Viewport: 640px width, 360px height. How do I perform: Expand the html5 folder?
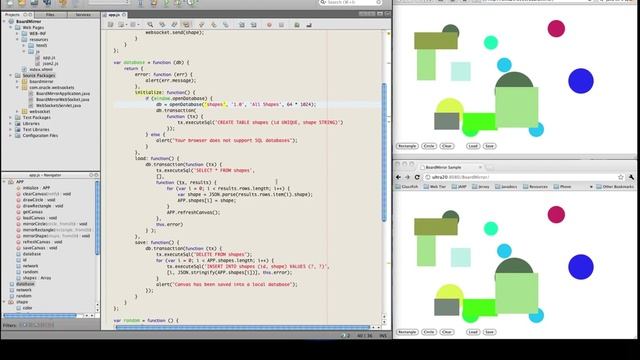coord(24,45)
